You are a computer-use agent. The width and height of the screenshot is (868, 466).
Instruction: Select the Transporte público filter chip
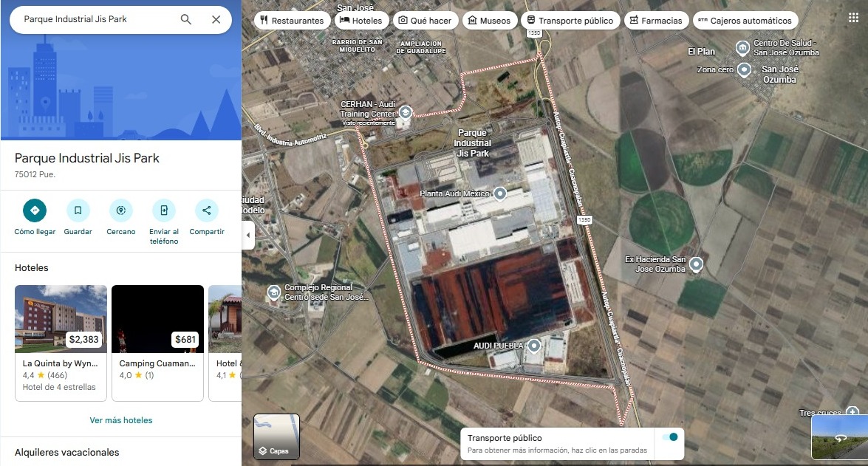571,21
